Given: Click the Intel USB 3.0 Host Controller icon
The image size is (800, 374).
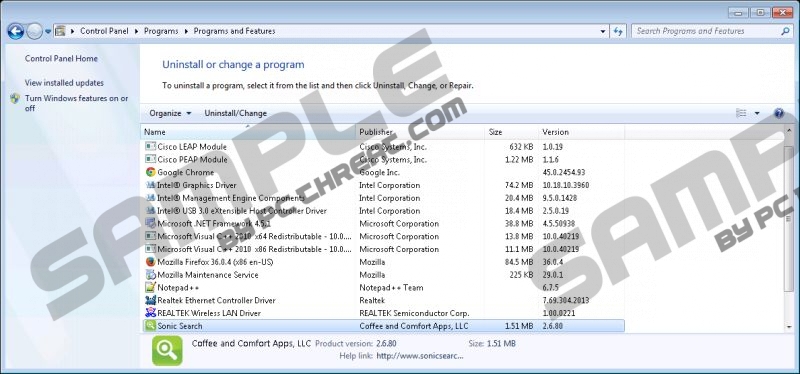Looking at the screenshot, I should coord(150,210).
